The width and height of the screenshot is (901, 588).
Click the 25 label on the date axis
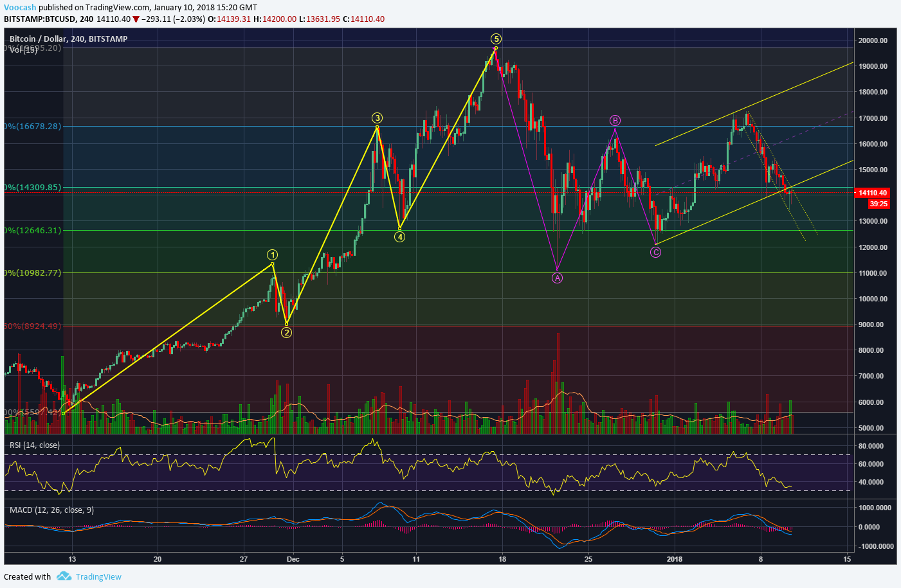coord(588,559)
